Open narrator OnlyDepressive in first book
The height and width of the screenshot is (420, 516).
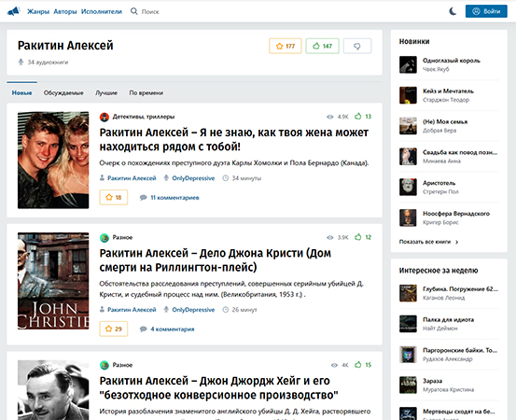193,178
